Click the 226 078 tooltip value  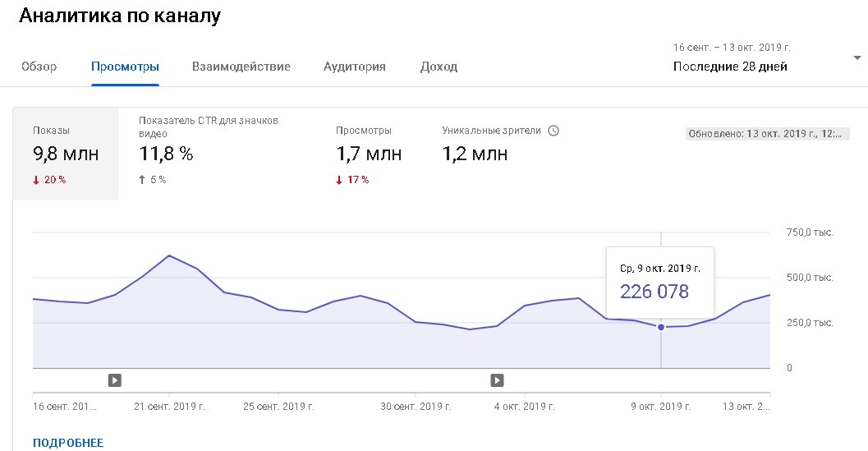click(654, 291)
